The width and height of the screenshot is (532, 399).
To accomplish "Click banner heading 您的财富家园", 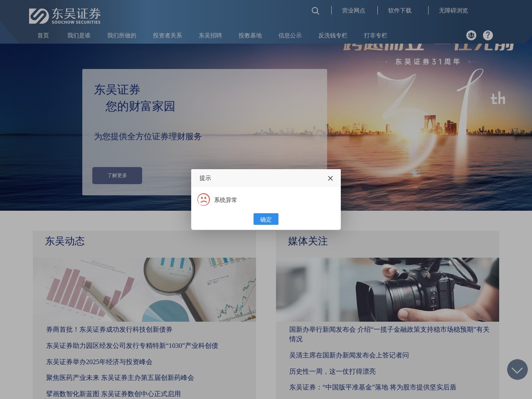I will tap(140, 106).
